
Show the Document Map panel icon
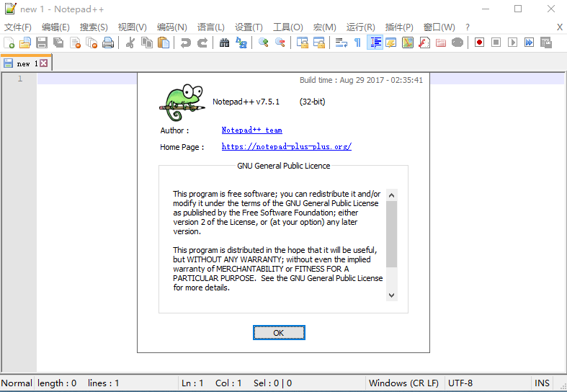408,43
